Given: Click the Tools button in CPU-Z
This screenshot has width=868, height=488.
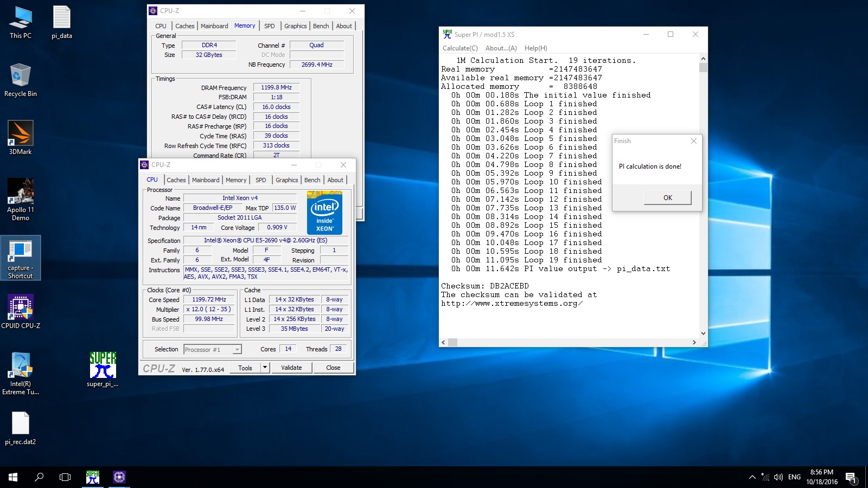Looking at the screenshot, I should [x=245, y=368].
